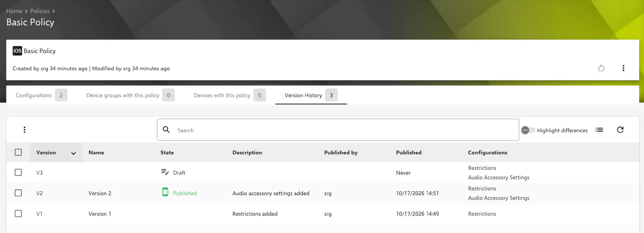The height and width of the screenshot is (233, 644).
Task: Click the Never published value for V3
Action: (x=403, y=173)
